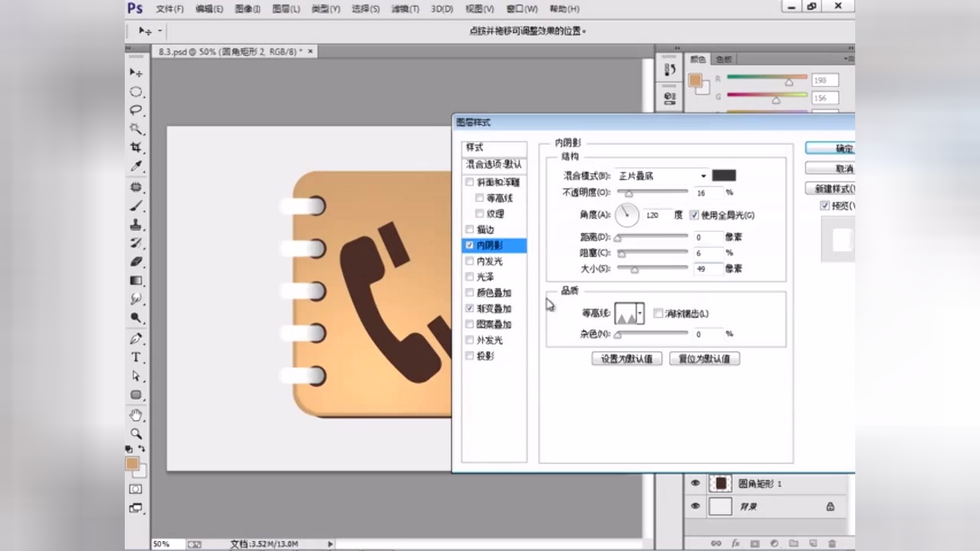Open contour picker dropdown arrow

click(x=640, y=314)
